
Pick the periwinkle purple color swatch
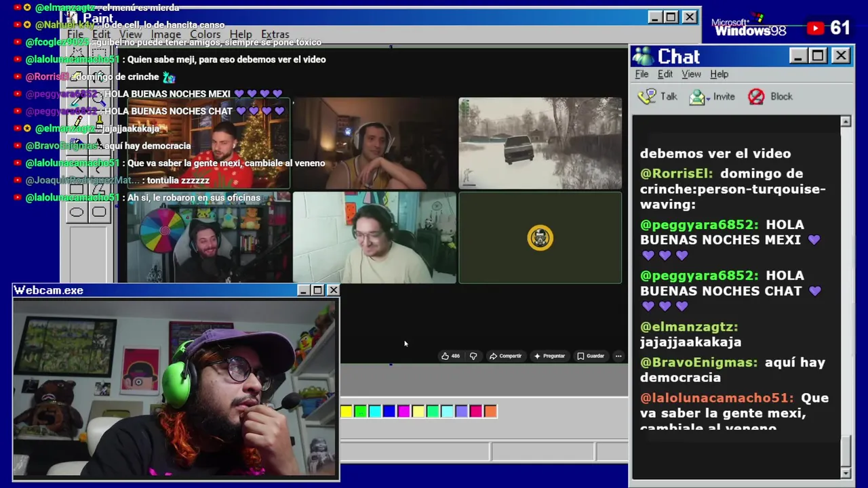point(461,411)
